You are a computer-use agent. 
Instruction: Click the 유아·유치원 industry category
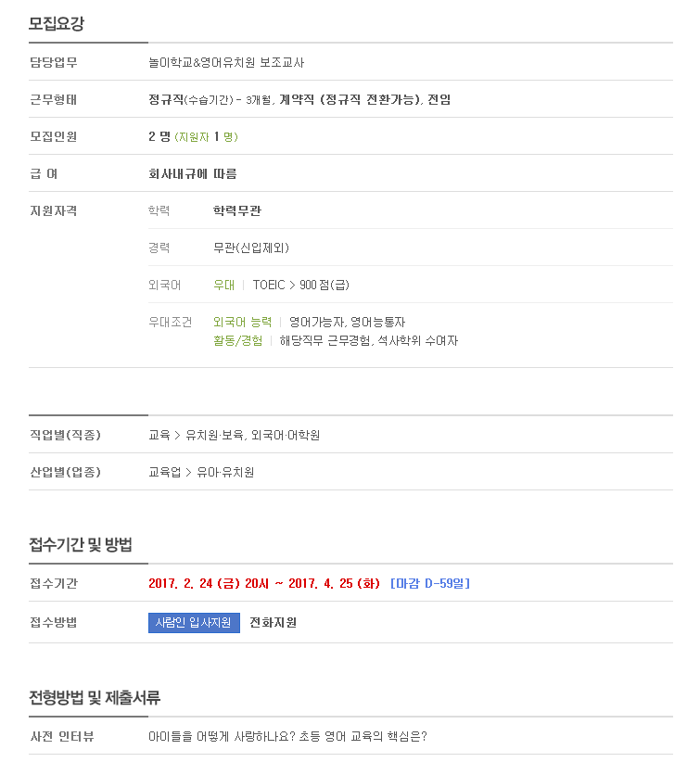pos(225,473)
